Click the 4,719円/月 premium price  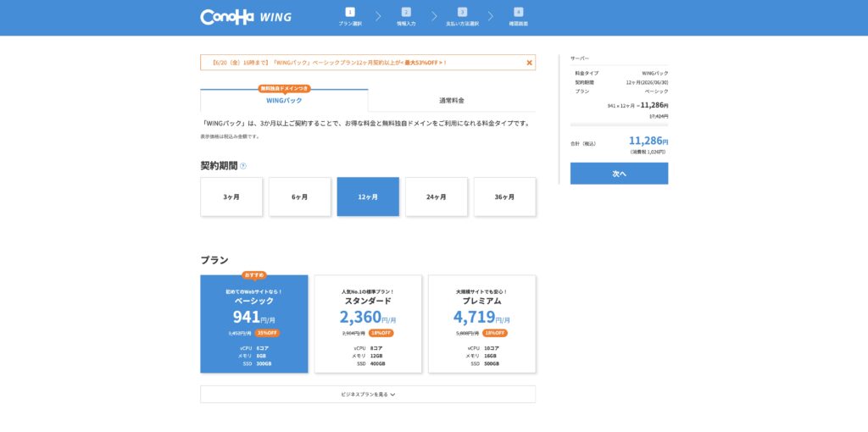tap(481, 317)
